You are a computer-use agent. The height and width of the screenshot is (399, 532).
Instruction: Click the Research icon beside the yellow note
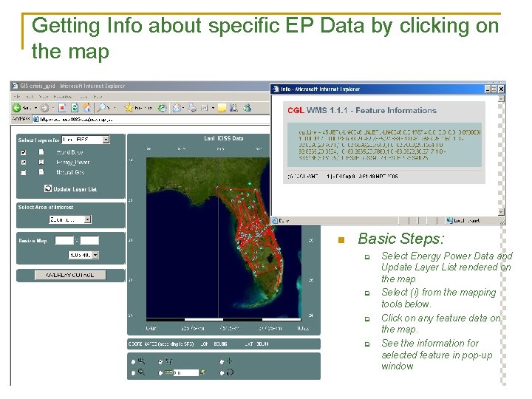233,108
